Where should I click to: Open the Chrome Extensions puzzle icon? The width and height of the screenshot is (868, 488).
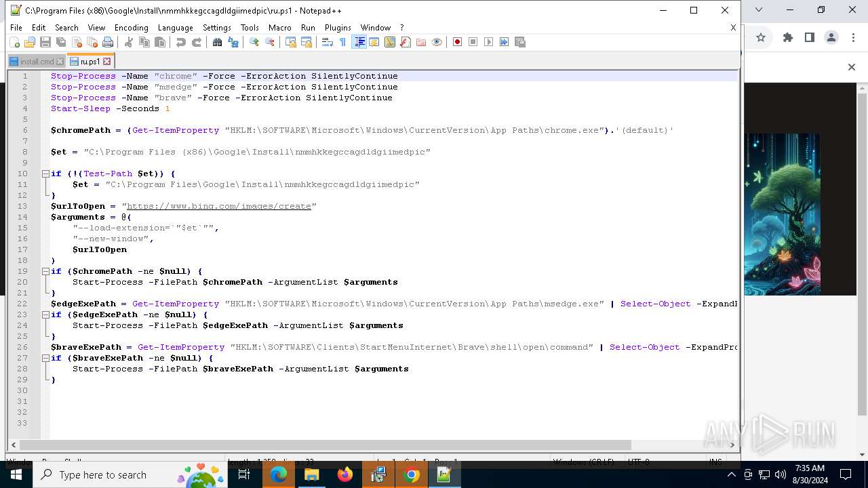click(x=788, y=37)
